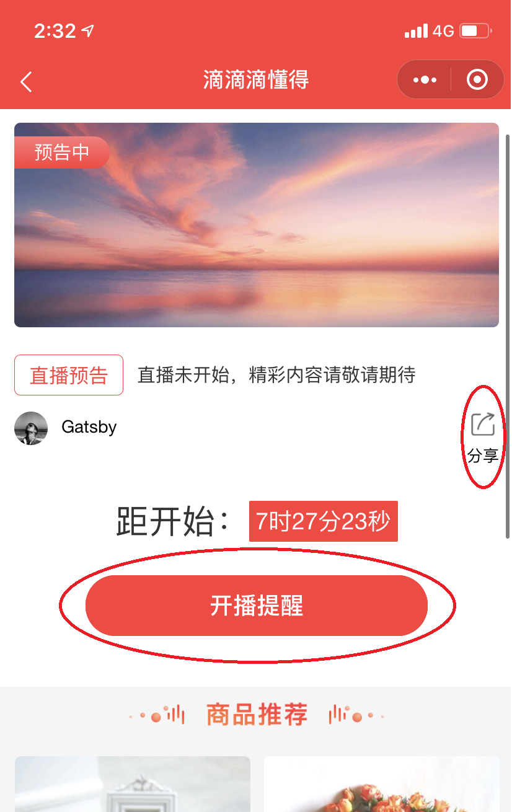Tap the 4G signal indicator
This screenshot has width=512, height=812.
[x=443, y=30]
